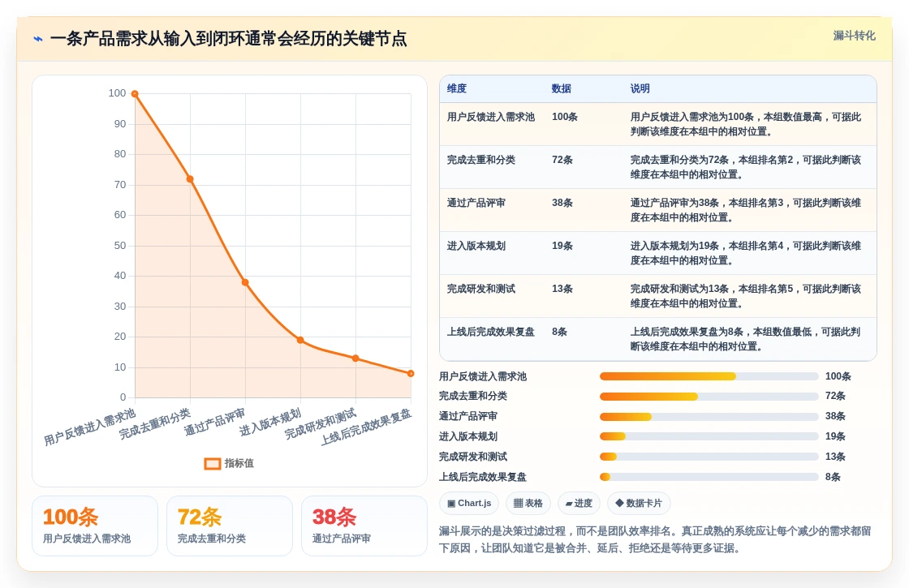This screenshot has height=588, width=909.
Task: Open the 72条 完成去重和分类 stat card
Action: (230, 526)
